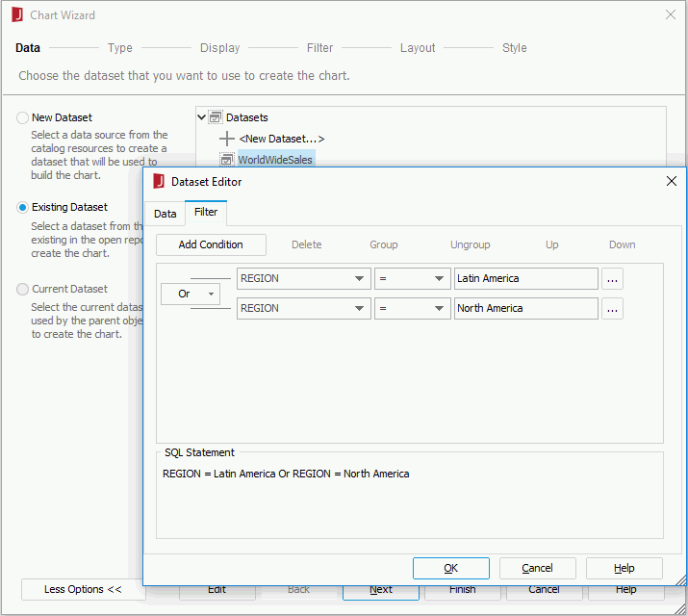Switch to the Data tab in Dataset Editor

pyautogui.click(x=165, y=214)
